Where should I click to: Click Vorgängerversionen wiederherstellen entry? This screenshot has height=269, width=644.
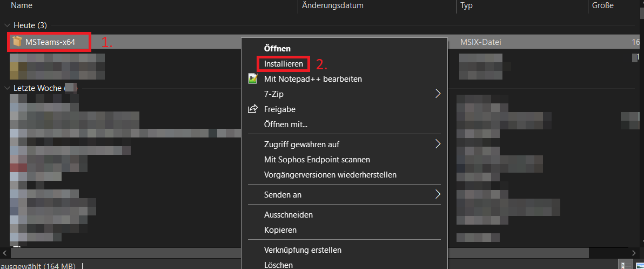tap(330, 175)
